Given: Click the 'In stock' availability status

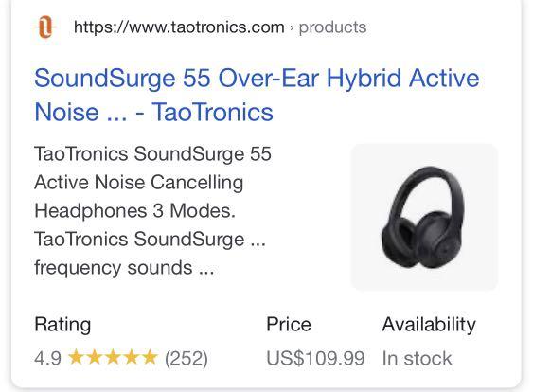Looking at the screenshot, I should coord(418,358).
